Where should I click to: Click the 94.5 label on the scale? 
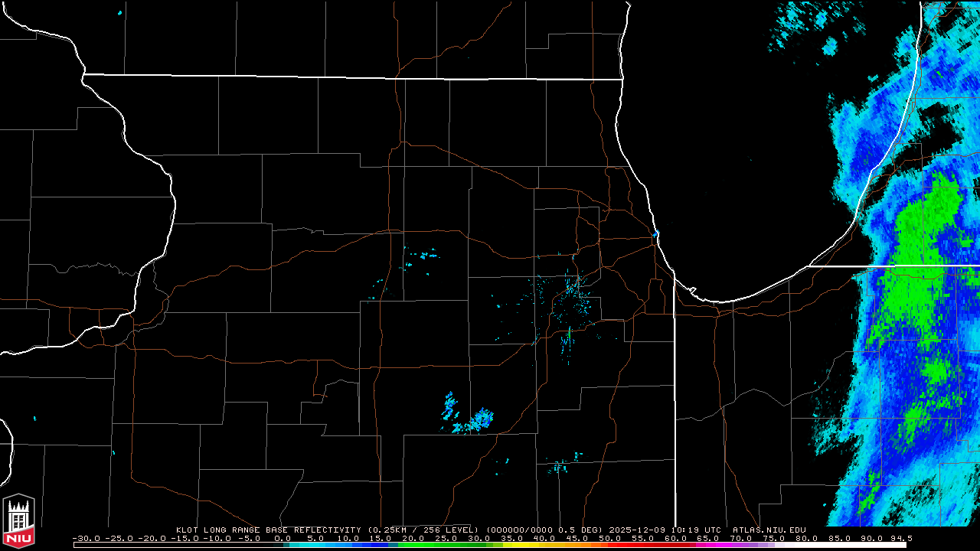click(x=900, y=538)
